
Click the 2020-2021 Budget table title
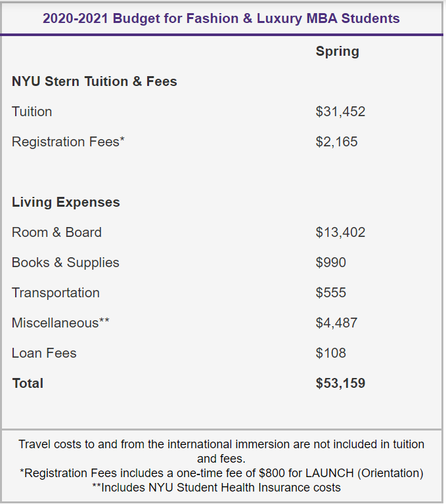221,18
